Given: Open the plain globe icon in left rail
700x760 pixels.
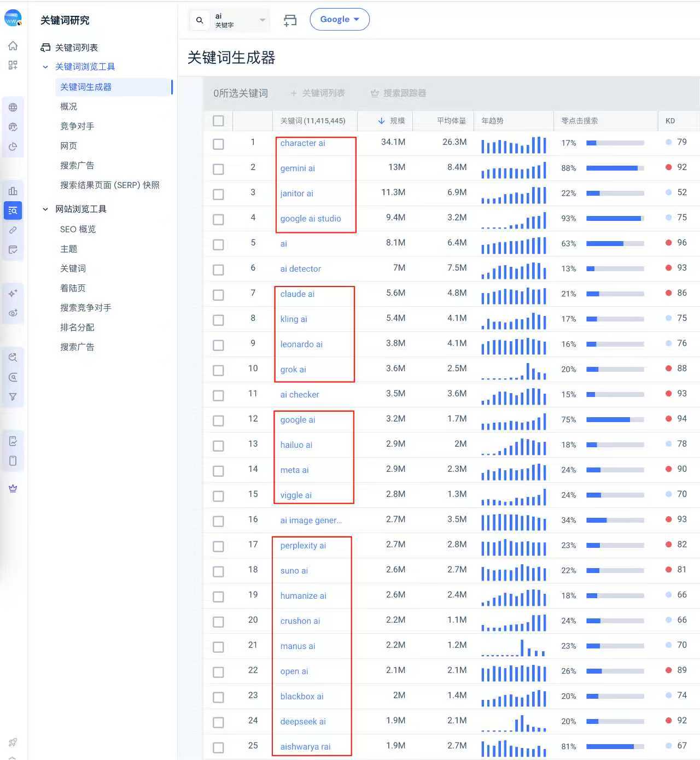Looking at the screenshot, I should [13, 107].
